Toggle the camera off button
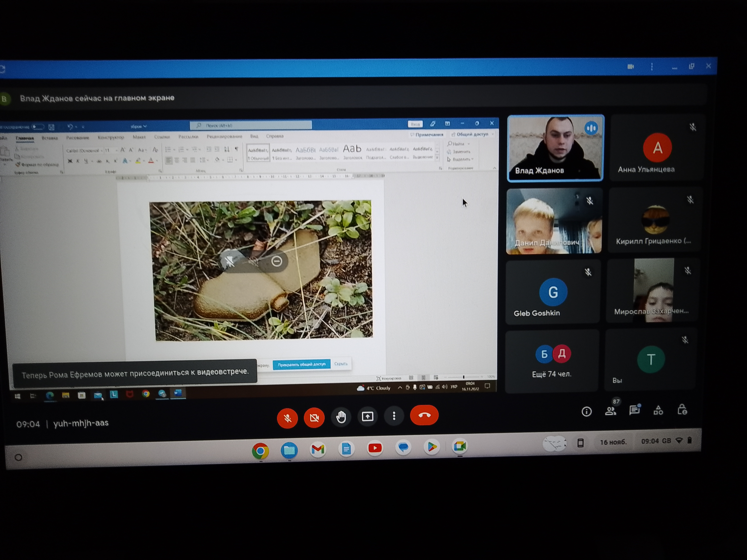Viewport: 747px width, 560px height. pos(314,417)
